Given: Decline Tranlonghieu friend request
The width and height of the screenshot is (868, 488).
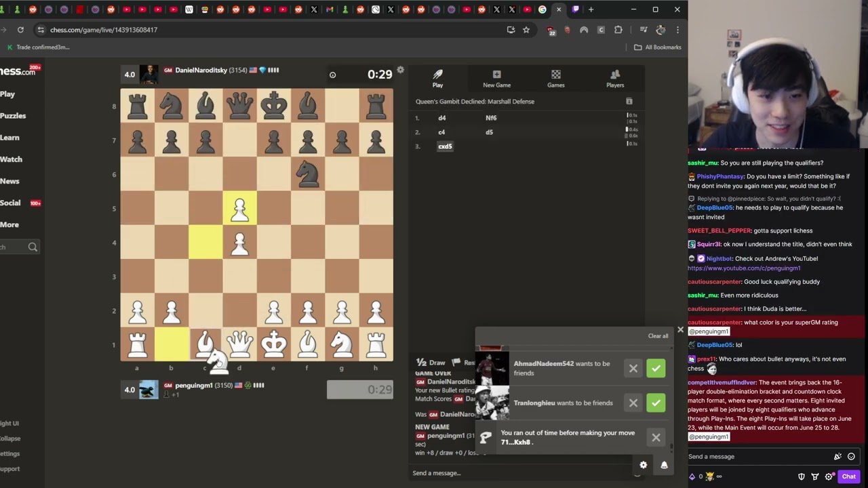Looking at the screenshot, I should [x=633, y=403].
